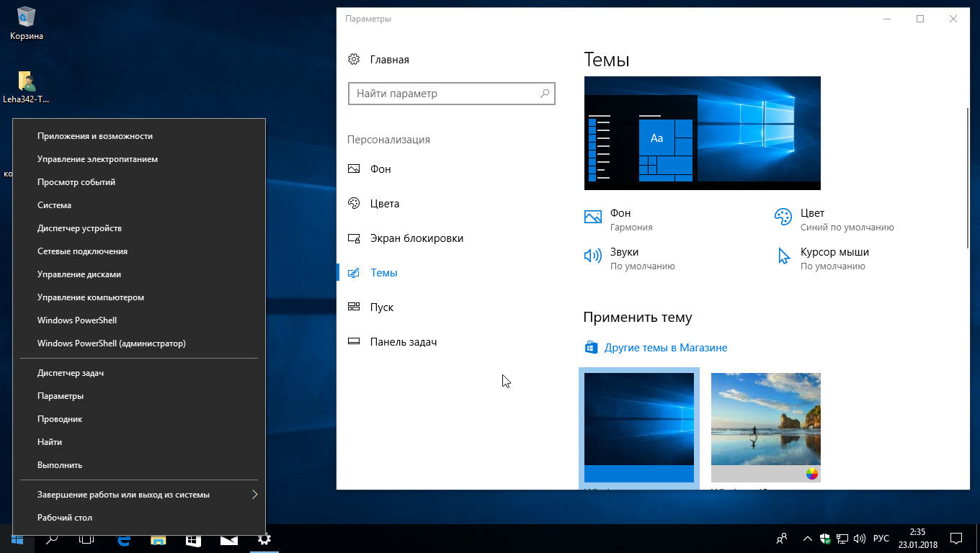Viewport: 980px width, 553px height.
Task: Open the Action Center notification icon
Action: pos(956,539)
